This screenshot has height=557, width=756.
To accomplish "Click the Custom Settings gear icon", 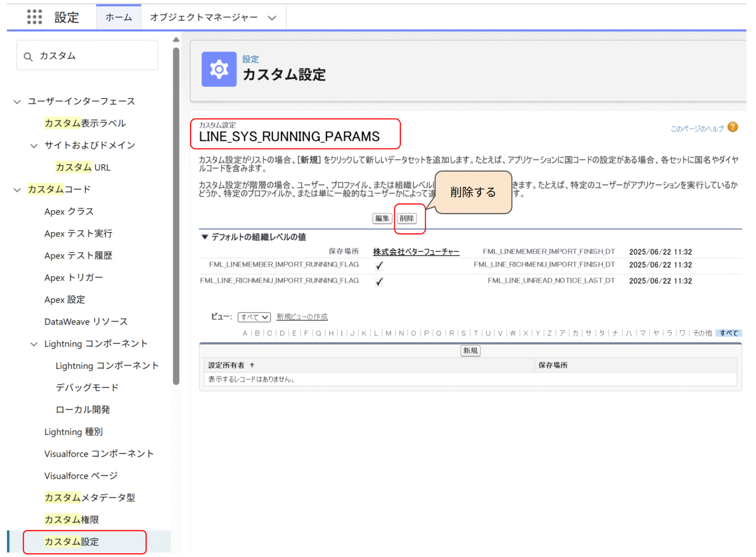I will 219,69.
